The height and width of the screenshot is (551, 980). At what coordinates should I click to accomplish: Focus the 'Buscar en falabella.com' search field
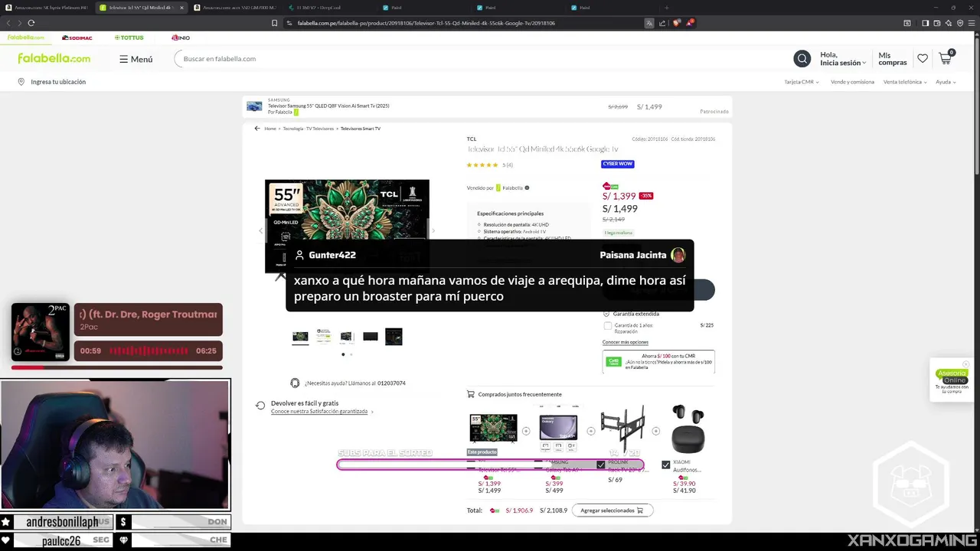482,59
